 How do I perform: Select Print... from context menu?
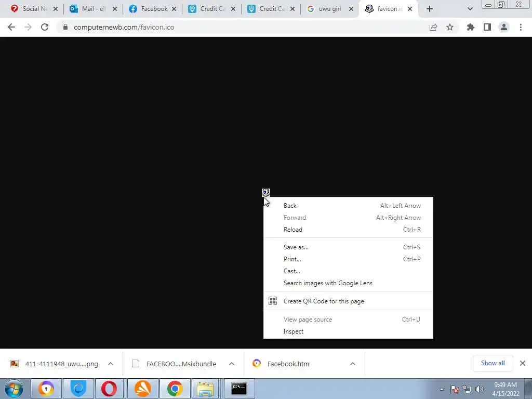pos(348,259)
